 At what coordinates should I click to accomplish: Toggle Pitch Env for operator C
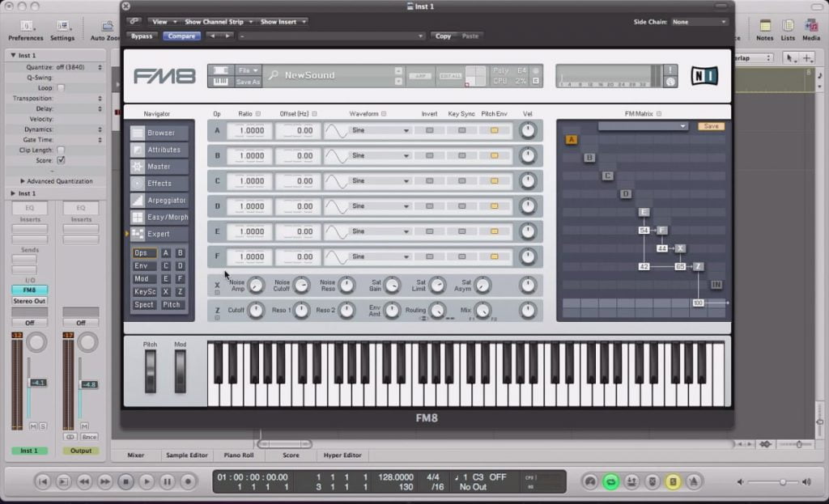click(495, 180)
